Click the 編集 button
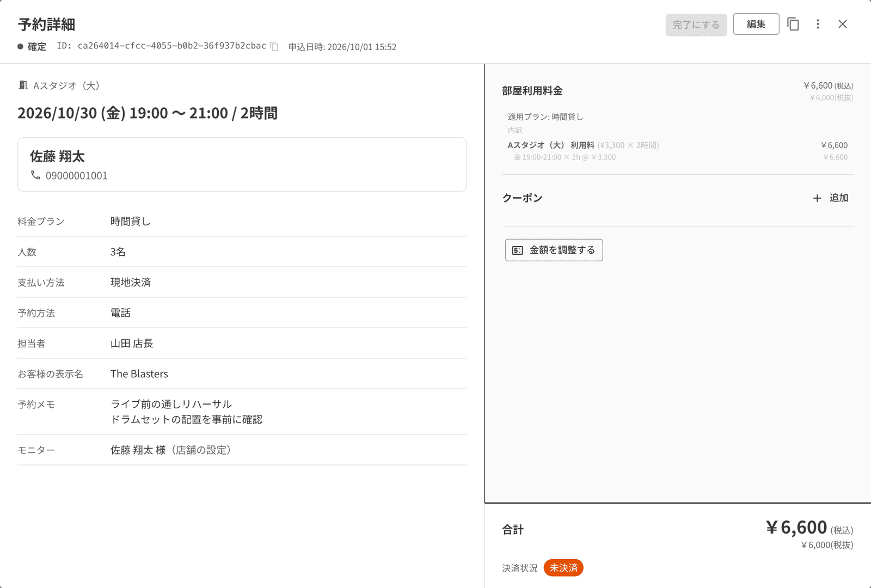 tap(756, 24)
